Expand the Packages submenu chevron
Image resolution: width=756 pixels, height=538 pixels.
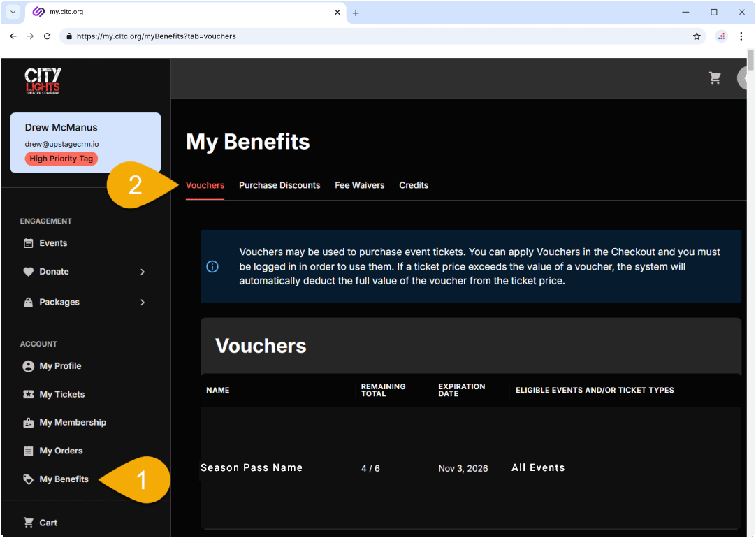143,303
